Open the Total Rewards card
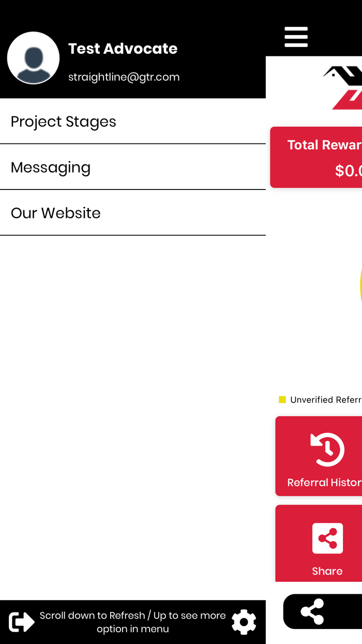 point(316,157)
